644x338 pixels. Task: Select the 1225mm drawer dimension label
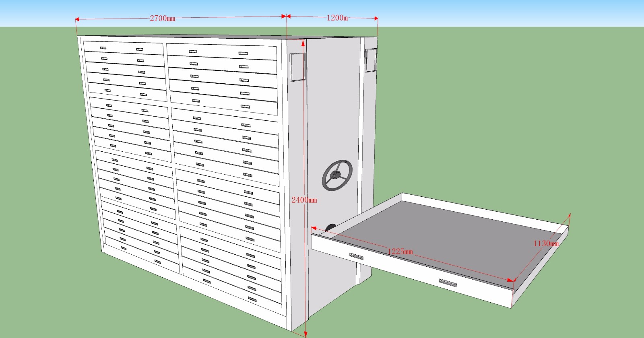(400, 251)
